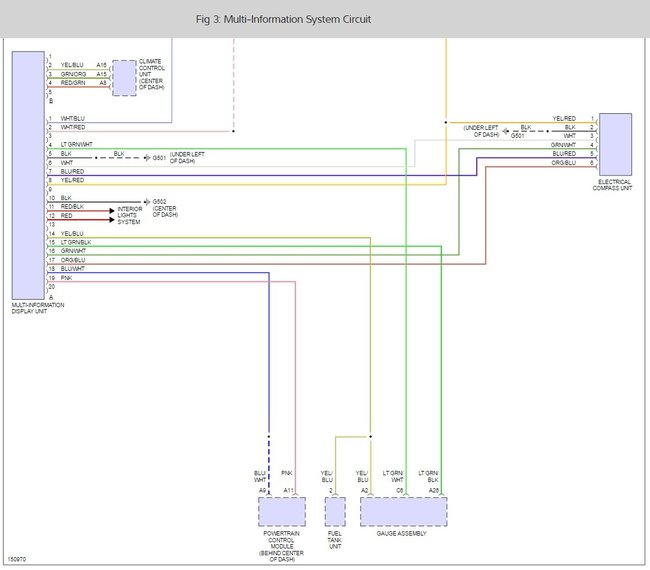Select the Climate Control Unit dashed box
The image size is (650, 570).
[124, 78]
